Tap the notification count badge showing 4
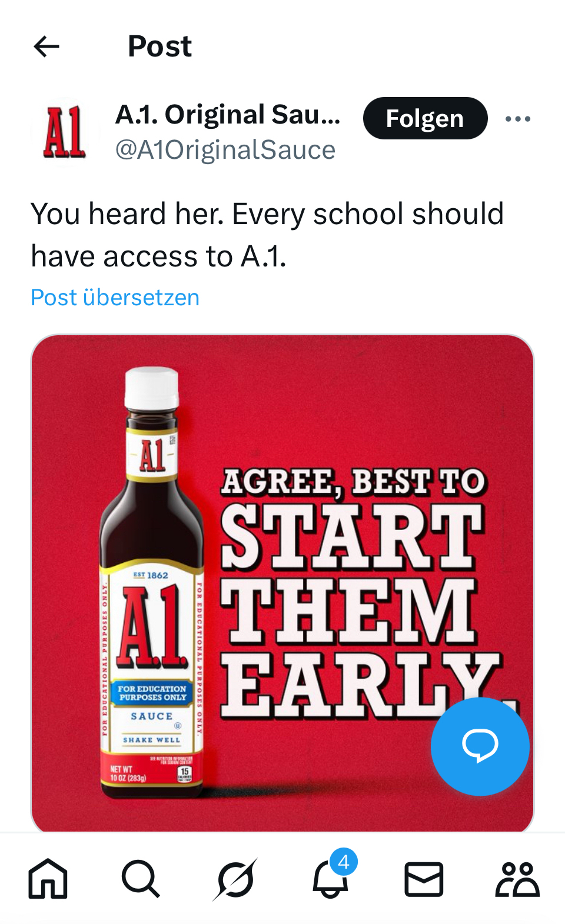 tap(344, 862)
